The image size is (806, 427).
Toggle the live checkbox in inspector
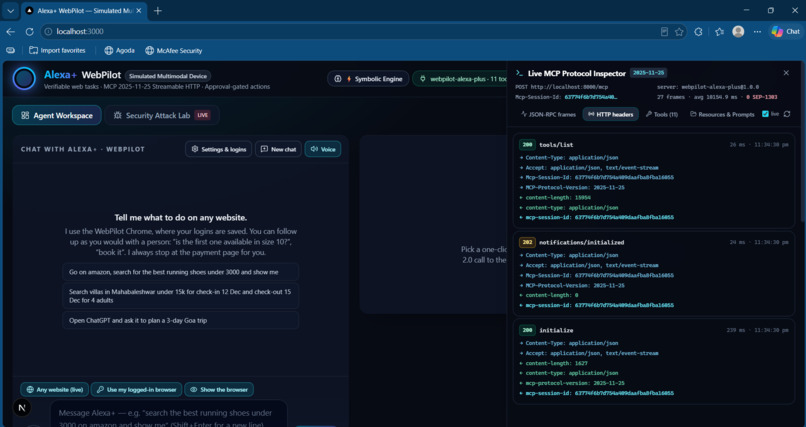tap(765, 114)
